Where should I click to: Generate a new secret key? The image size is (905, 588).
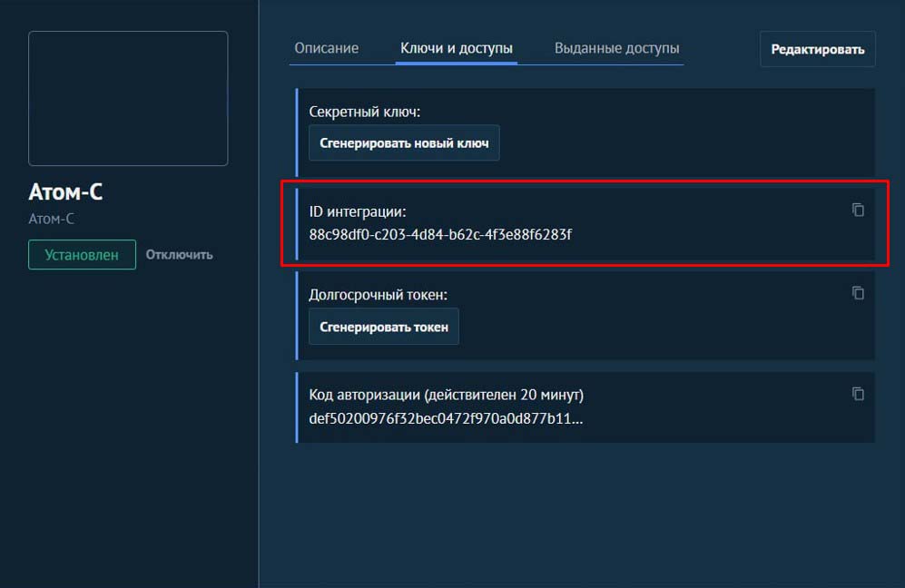[x=404, y=143]
